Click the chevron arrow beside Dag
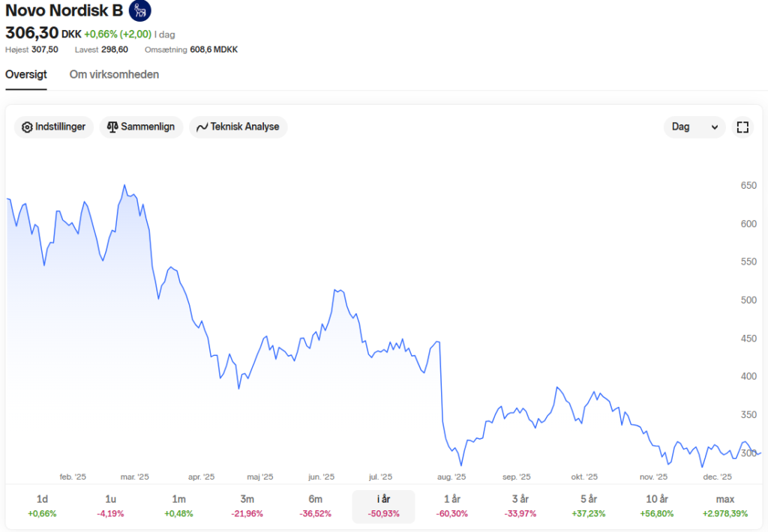Image resolution: width=768 pixels, height=532 pixels. point(715,127)
